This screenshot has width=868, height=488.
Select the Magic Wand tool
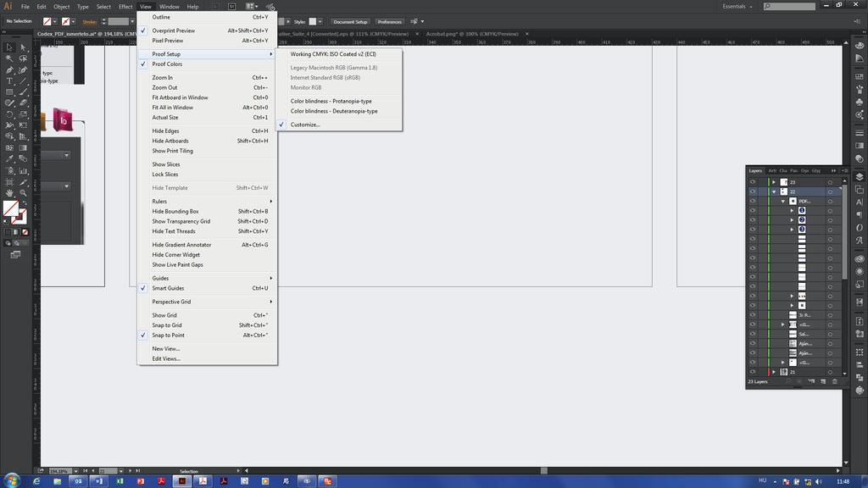9,58
